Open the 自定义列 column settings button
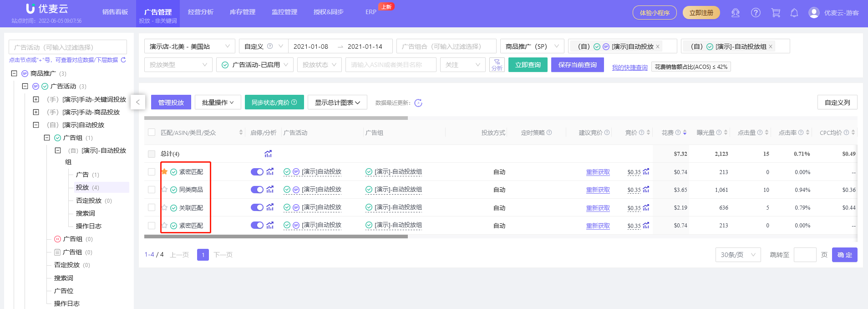 pyautogui.click(x=838, y=103)
